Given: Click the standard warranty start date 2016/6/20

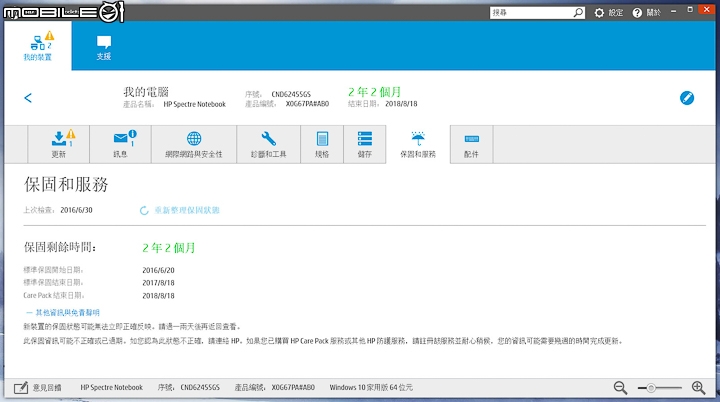Looking at the screenshot, I should (x=158, y=270).
